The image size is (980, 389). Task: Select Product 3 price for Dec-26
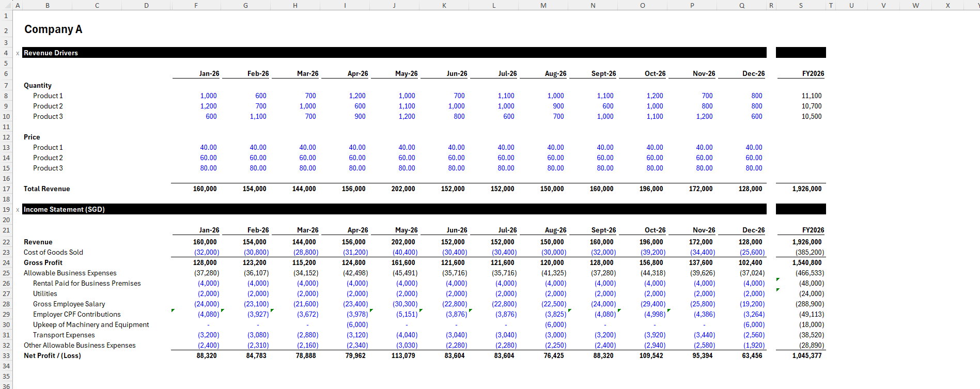pyautogui.click(x=754, y=168)
